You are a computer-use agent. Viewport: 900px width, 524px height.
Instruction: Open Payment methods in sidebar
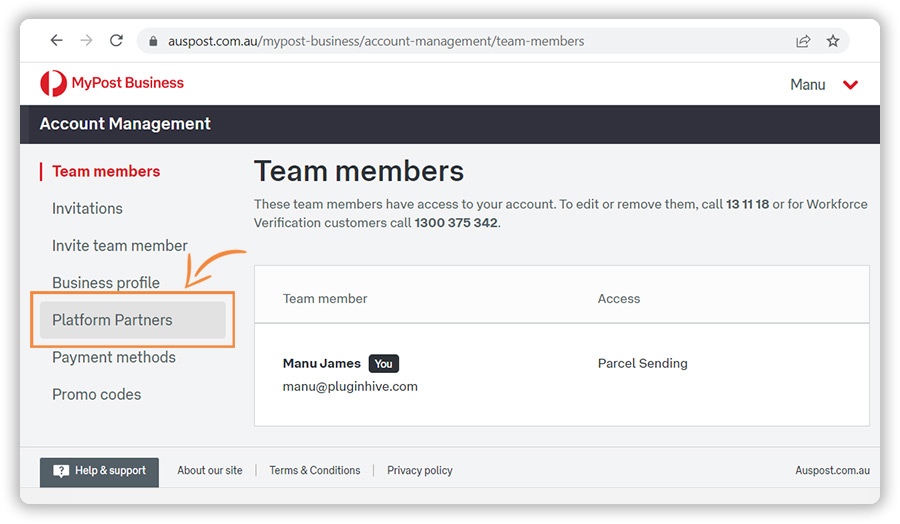click(114, 357)
